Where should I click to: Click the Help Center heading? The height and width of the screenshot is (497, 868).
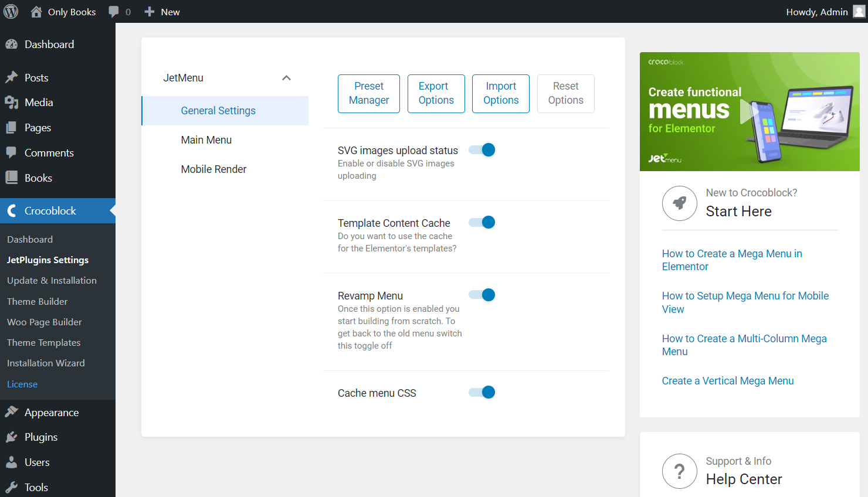coord(744,479)
